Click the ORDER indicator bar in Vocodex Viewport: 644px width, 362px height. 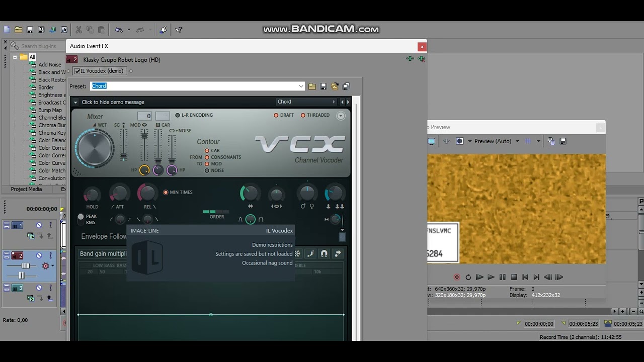[x=216, y=212]
